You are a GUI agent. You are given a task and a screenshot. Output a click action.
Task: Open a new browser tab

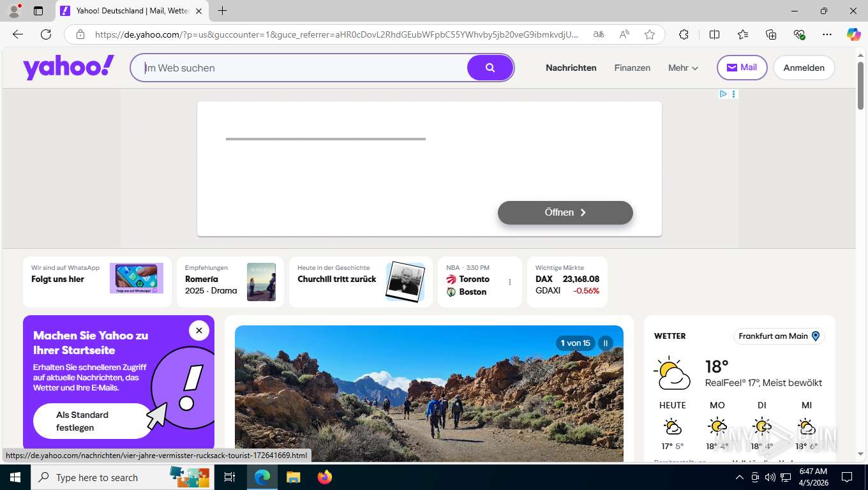[x=222, y=11]
